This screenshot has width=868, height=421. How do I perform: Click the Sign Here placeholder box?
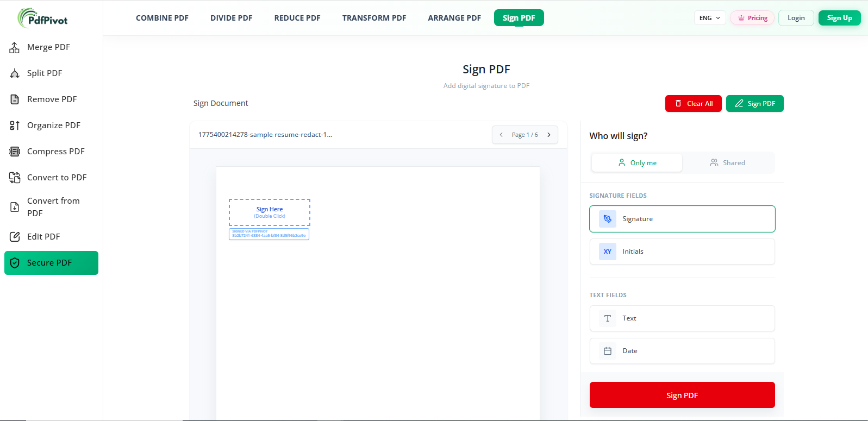pyautogui.click(x=270, y=212)
